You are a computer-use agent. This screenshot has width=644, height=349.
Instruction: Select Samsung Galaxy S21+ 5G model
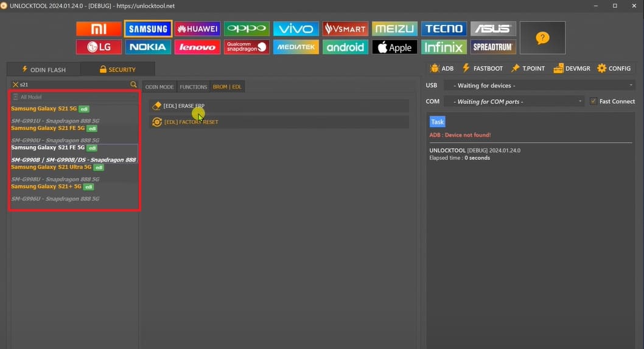[74, 192]
